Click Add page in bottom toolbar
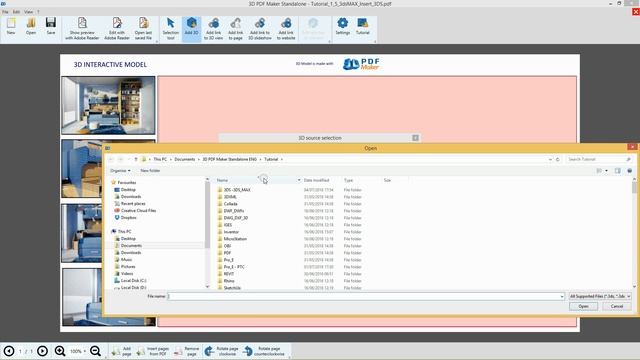640x360 pixels. tap(121, 351)
